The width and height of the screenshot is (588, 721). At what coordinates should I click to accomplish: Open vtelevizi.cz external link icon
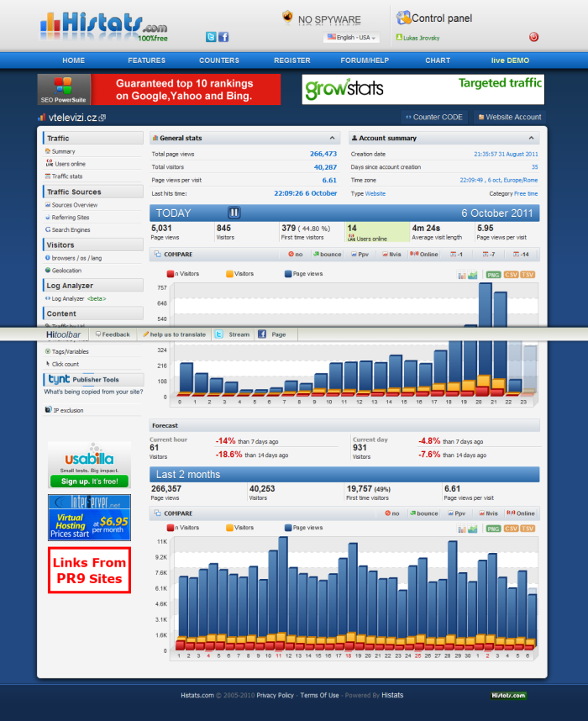[x=102, y=118]
